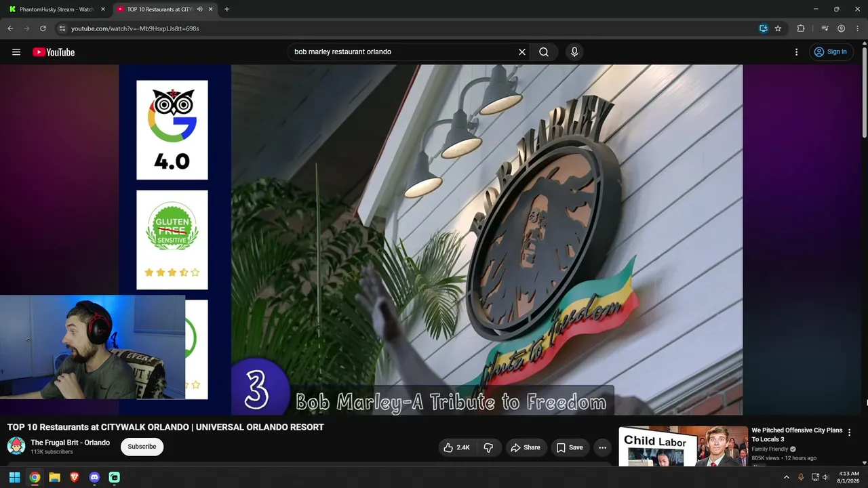Show hidden system tray icons

pyautogui.click(x=787, y=477)
